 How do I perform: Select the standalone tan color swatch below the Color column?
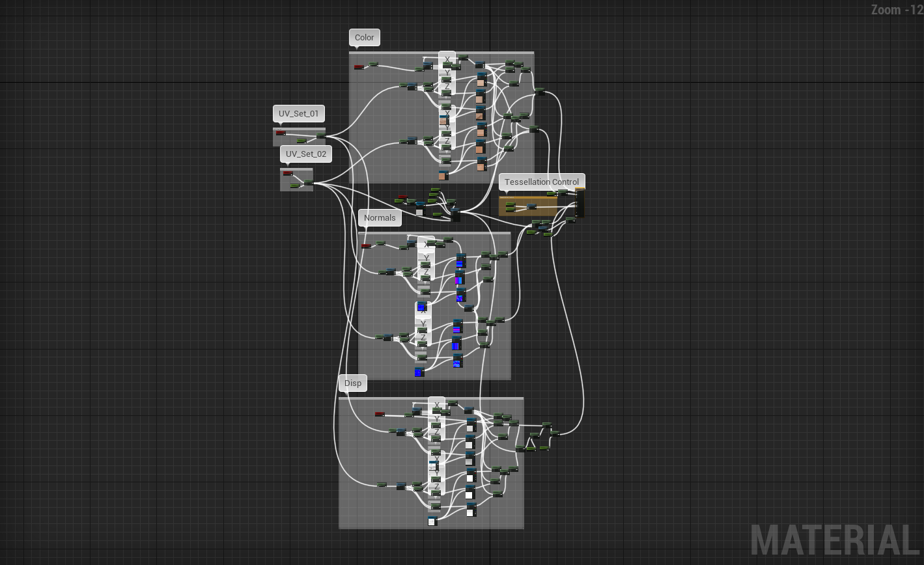[x=443, y=176]
